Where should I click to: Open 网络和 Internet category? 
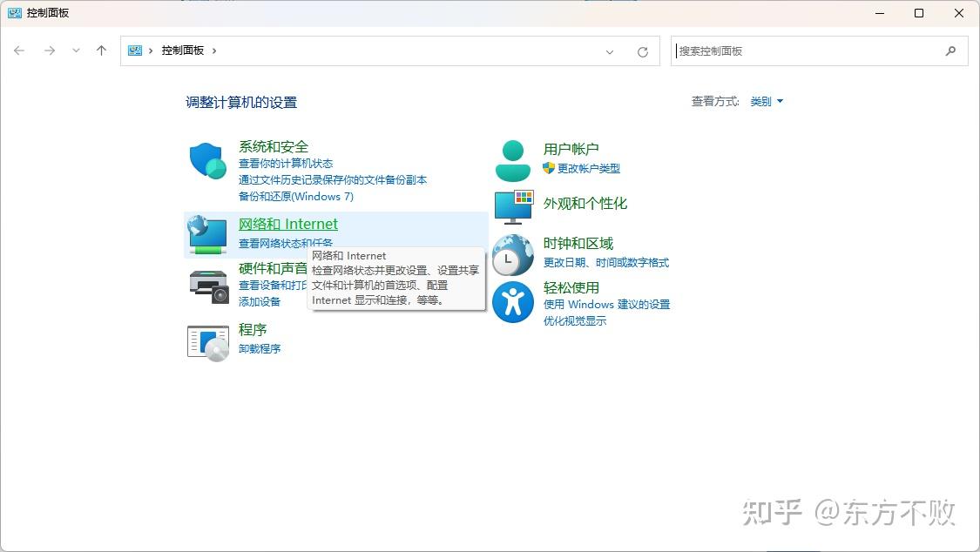click(288, 224)
